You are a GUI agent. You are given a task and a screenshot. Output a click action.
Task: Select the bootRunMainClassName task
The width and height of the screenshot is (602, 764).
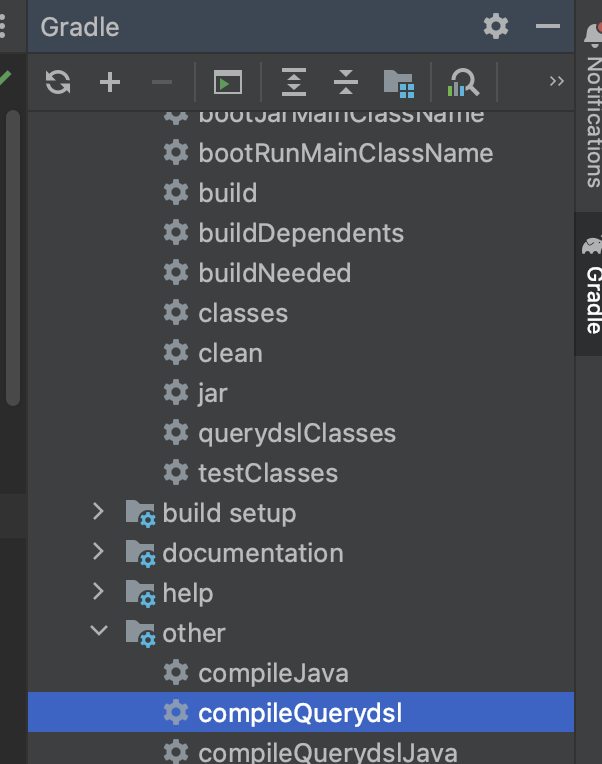pos(345,153)
